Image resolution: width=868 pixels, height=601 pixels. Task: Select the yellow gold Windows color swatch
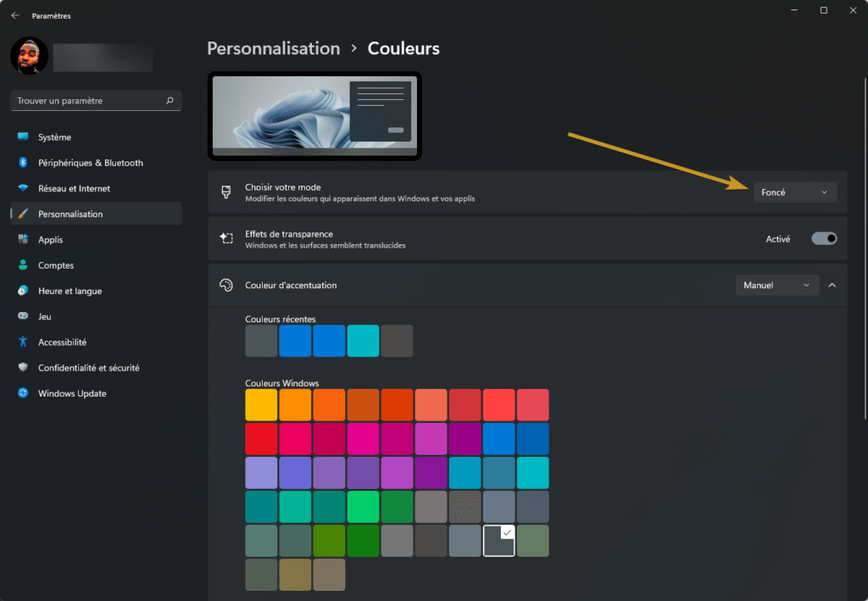(x=261, y=405)
